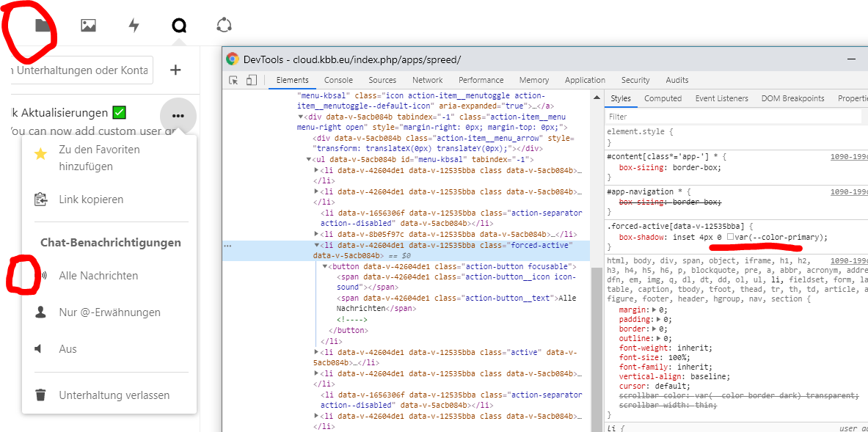The height and width of the screenshot is (432, 868).
Task: Click the trash icon for Unterhaltung verlassen
Action: pos(40,395)
